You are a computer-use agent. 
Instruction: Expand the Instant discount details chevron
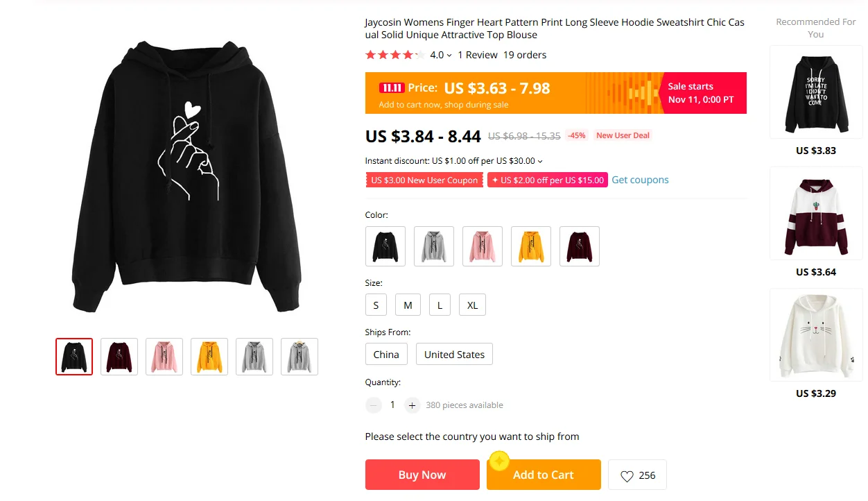point(540,162)
